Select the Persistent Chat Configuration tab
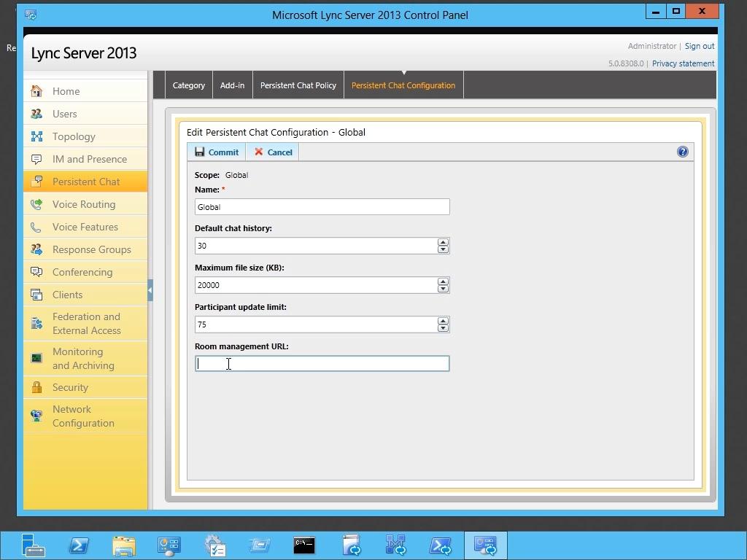 click(x=403, y=85)
